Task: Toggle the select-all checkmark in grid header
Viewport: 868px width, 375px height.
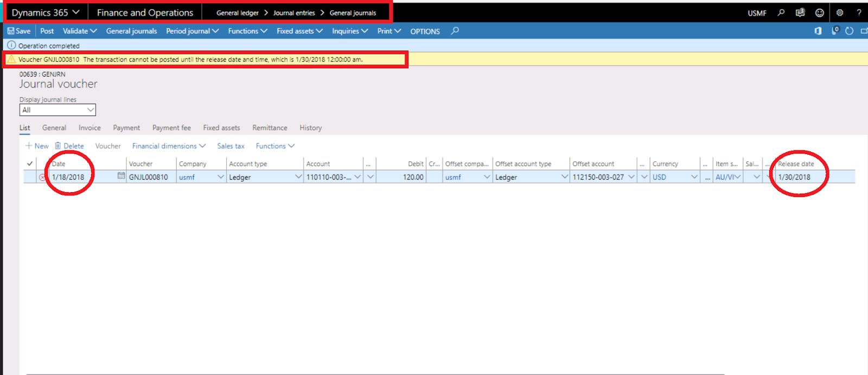Action: [30, 163]
